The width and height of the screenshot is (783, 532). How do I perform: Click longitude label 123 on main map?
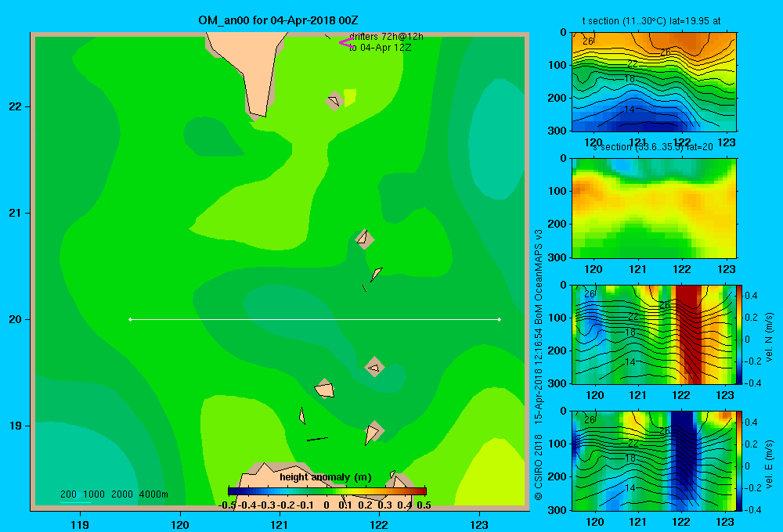click(x=479, y=524)
